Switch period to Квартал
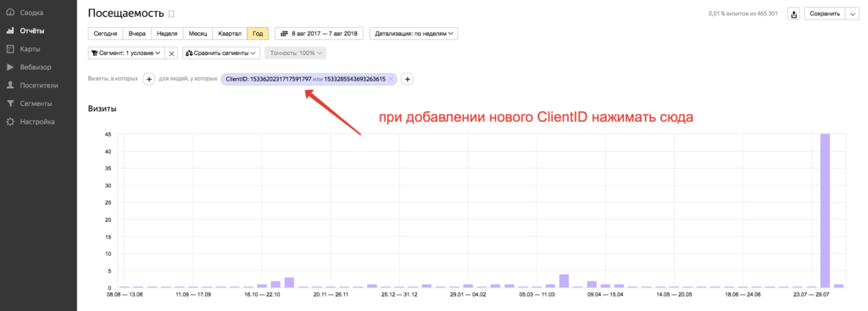Viewport: 868px width, 311px height. point(230,34)
